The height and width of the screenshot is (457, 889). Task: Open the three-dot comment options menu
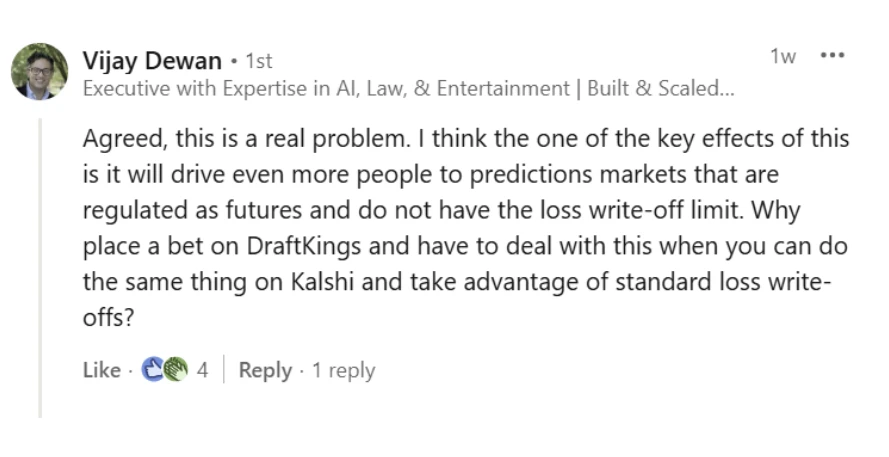point(832,56)
